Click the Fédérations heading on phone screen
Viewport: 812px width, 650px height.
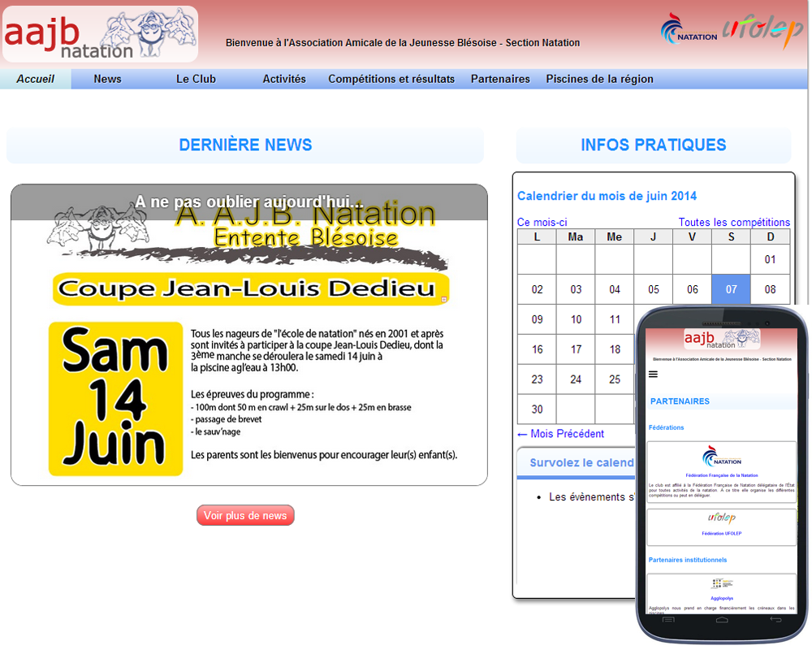pos(666,427)
